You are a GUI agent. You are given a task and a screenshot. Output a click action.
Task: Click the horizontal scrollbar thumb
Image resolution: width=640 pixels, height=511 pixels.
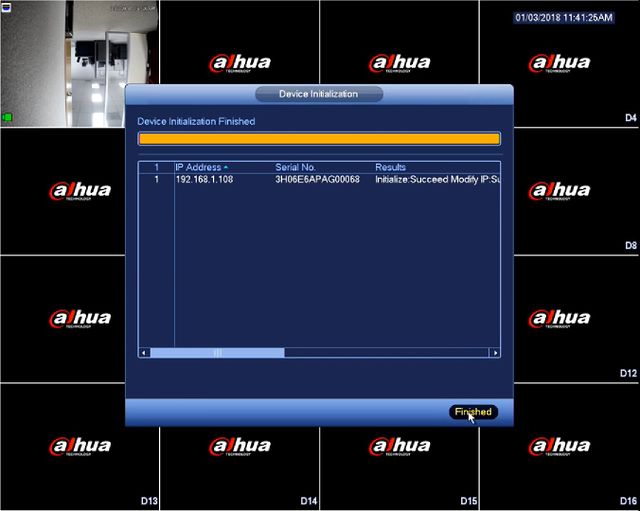pos(217,353)
